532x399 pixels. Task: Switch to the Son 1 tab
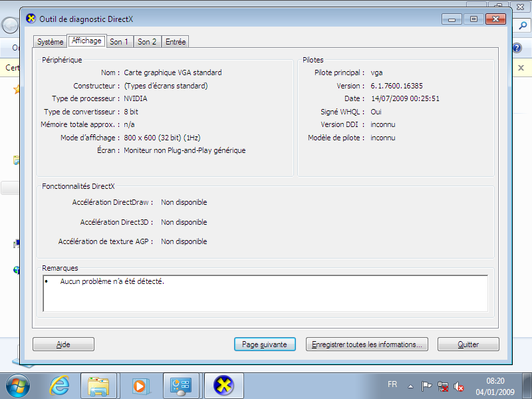click(x=120, y=42)
